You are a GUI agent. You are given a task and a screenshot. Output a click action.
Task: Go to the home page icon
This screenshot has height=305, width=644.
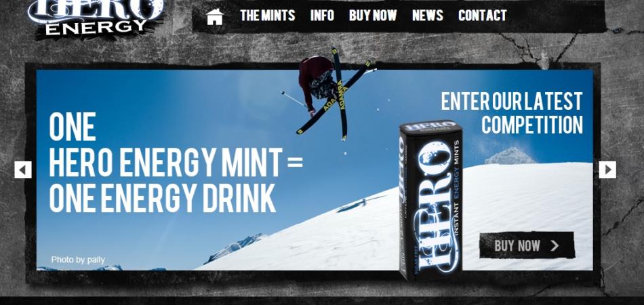click(215, 17)
